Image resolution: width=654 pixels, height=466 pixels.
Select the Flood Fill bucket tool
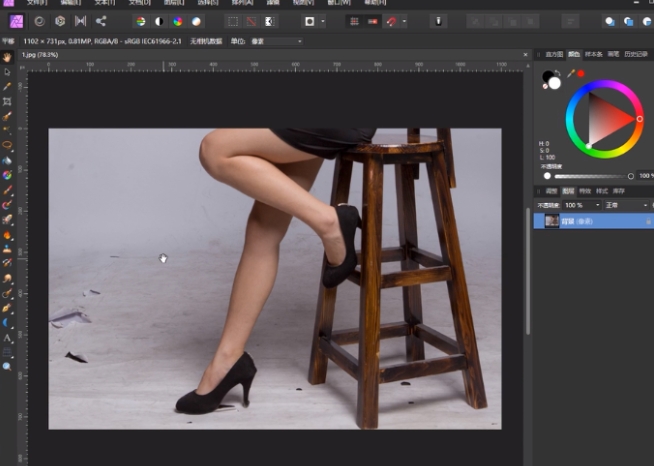pyautogui.click(x=7, y=161)
